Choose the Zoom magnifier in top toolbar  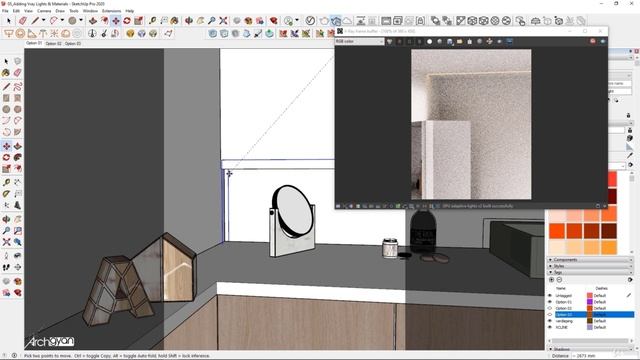pos(211,20)
